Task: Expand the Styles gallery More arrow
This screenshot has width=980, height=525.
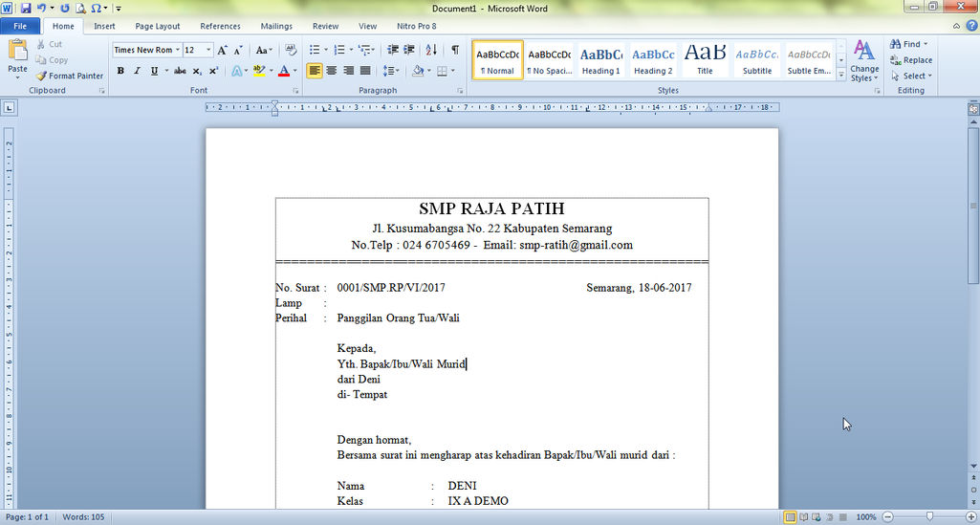Action: 841,74
